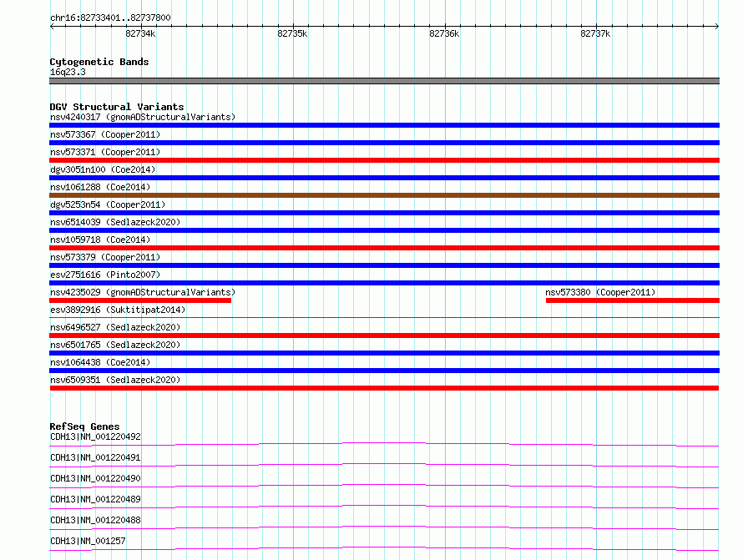Click the RefSeq Genes track title
This screenshot has width=743, height=560.
pyautogui.click(x=85, y=426)
